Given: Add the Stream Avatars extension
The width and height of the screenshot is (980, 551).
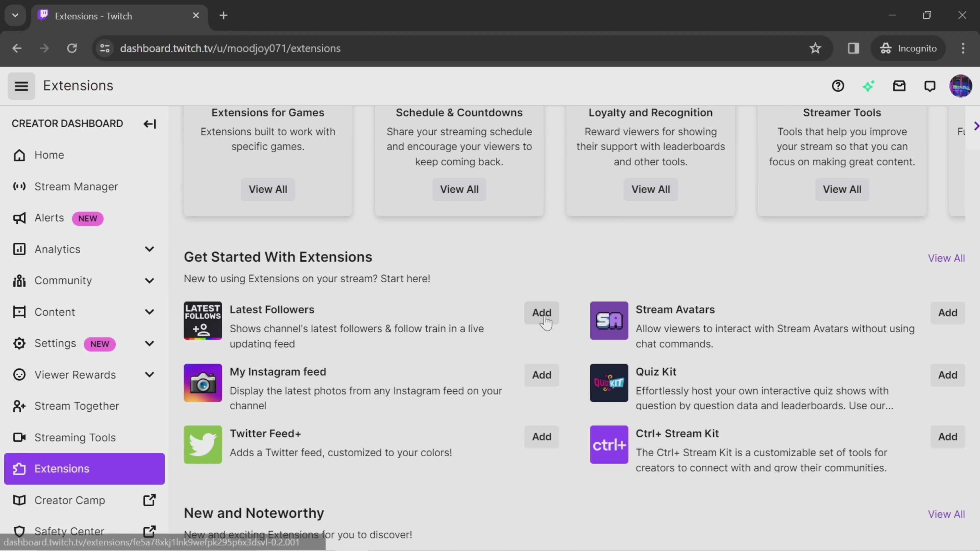Looking at the screenshot, I should click(x=947, y=313).
